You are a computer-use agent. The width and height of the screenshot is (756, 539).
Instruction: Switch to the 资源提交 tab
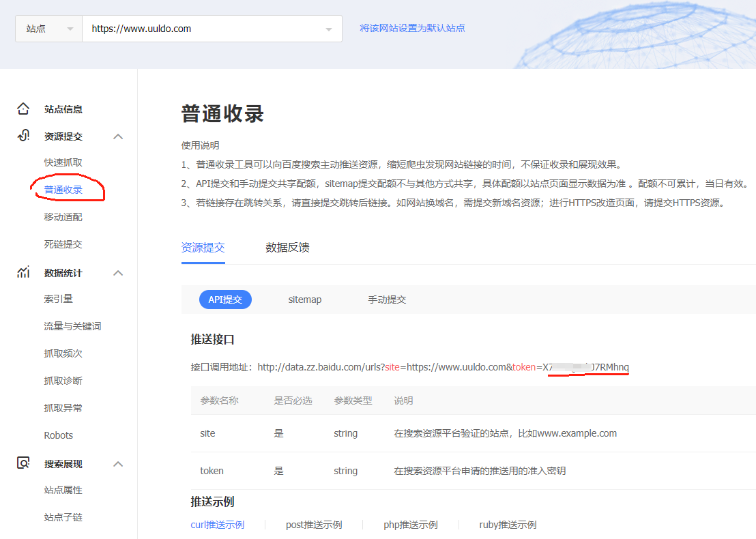203,247
